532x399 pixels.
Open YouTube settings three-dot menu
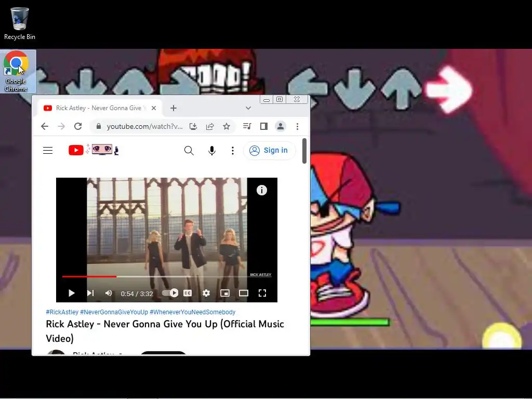pyautogui.click(x=232, y=150)
